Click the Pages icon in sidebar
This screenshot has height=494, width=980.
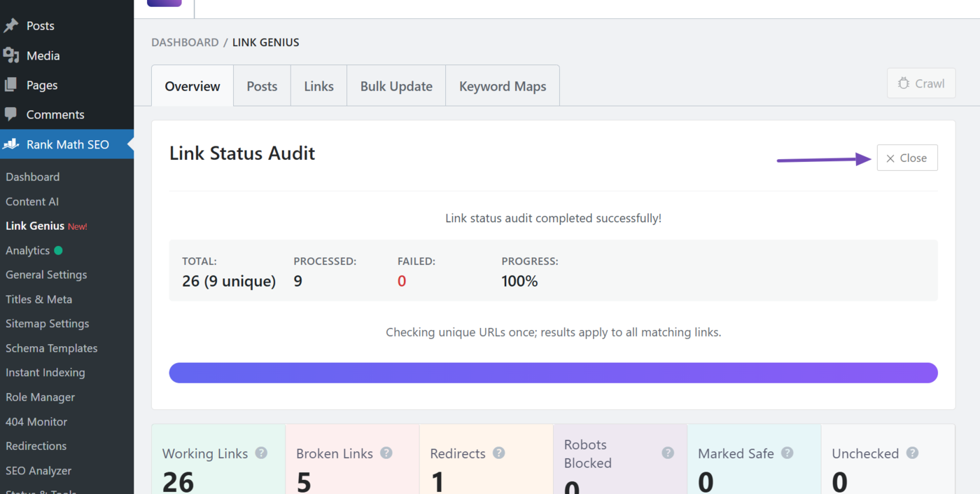coord(10,85)
